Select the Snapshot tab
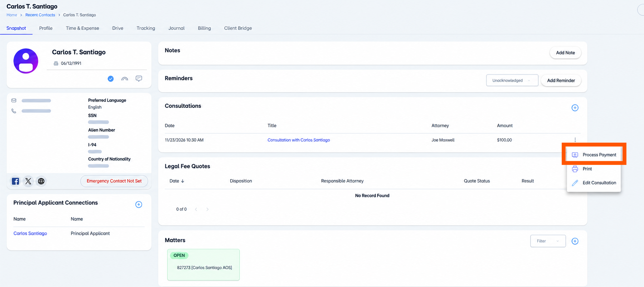The image size is (644, 287). coord(16,28)
